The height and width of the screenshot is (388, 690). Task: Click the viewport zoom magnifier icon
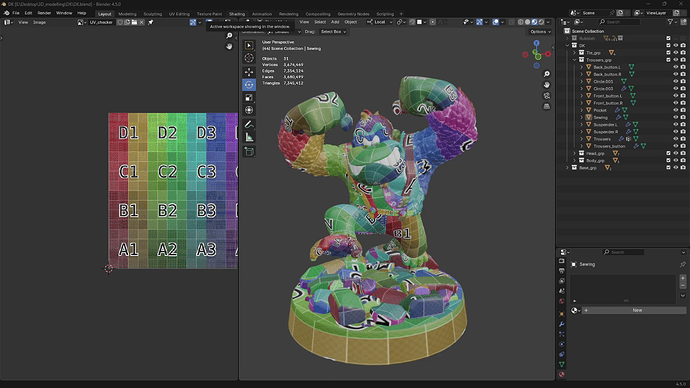point(547,74)
